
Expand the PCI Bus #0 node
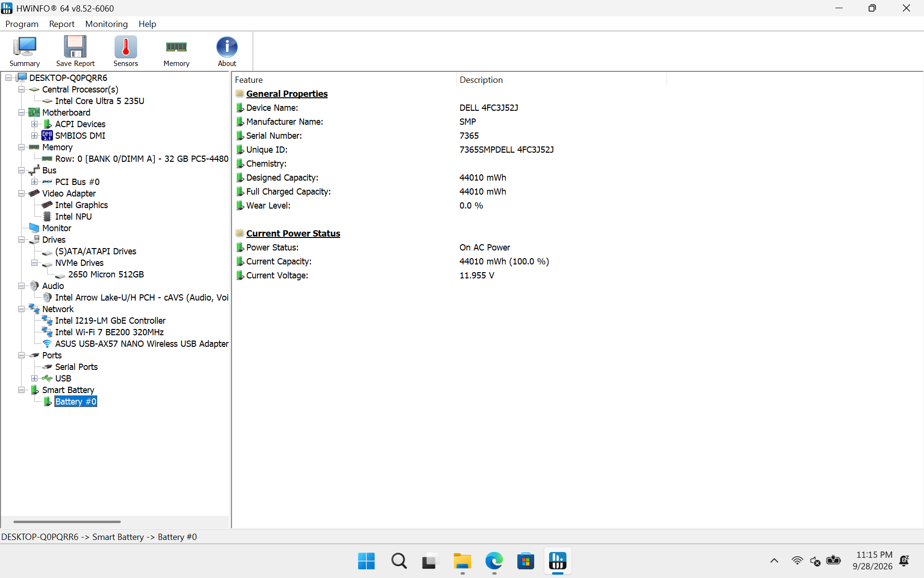coord(34,182)
